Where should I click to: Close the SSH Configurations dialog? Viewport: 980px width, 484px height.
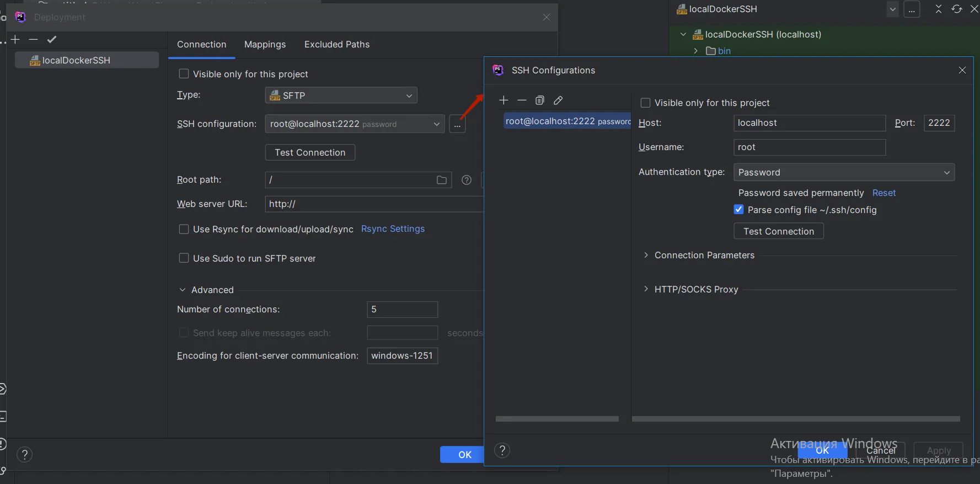click(x=962, y=70)
